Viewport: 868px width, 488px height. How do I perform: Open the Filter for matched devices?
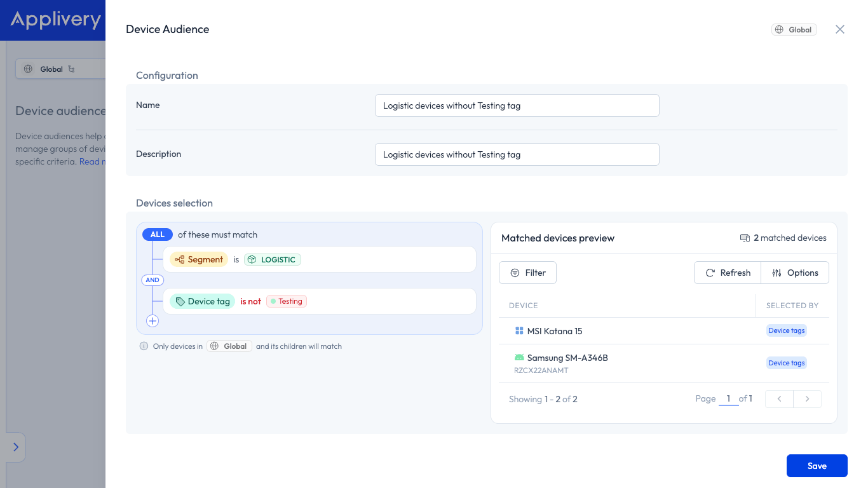(x=528, y=273)
